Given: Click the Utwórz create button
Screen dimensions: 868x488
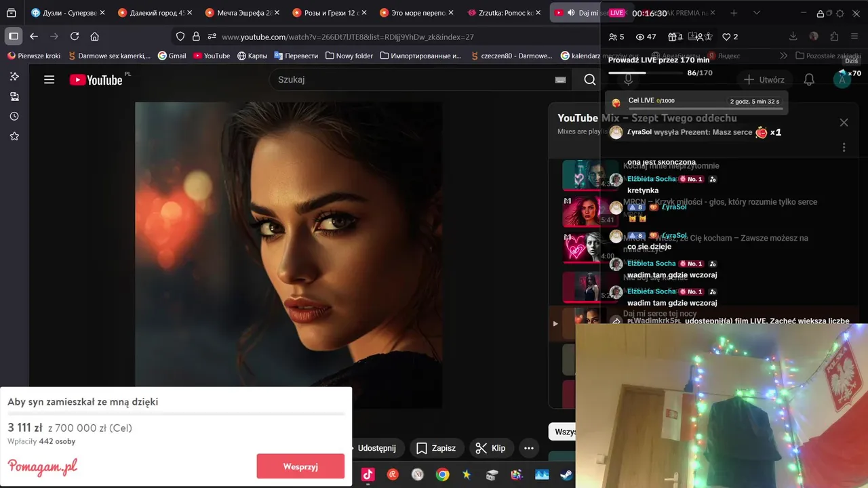Looking at the screenshot, I should (x=764, y=80).
